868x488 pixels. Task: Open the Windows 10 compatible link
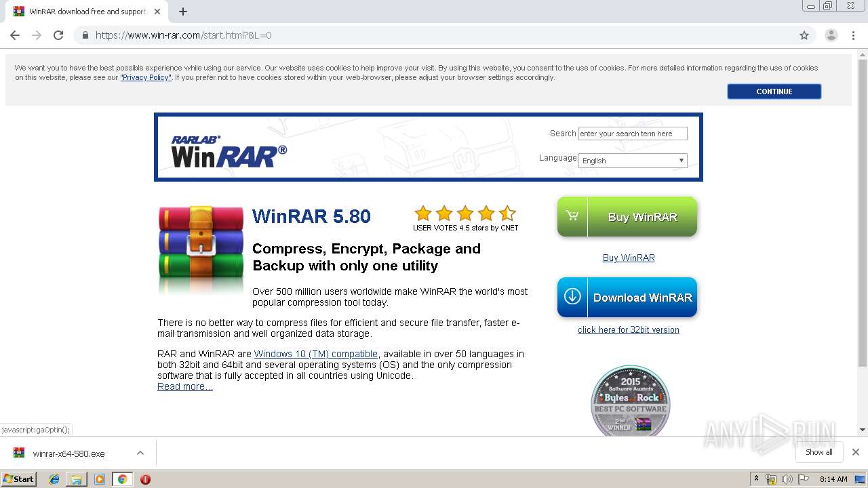(316, 354)
